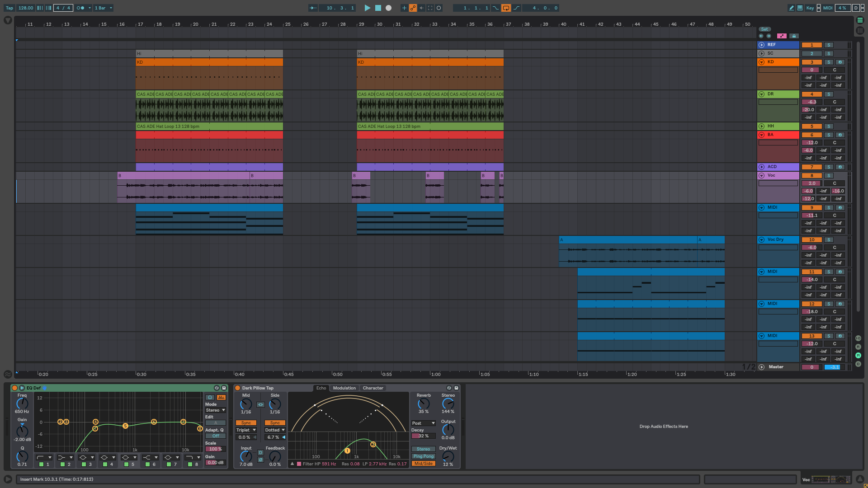Select the Stereo channel mode in Echo
The height and width of the screenshot is (488, 868).
(x=424, y=449)
